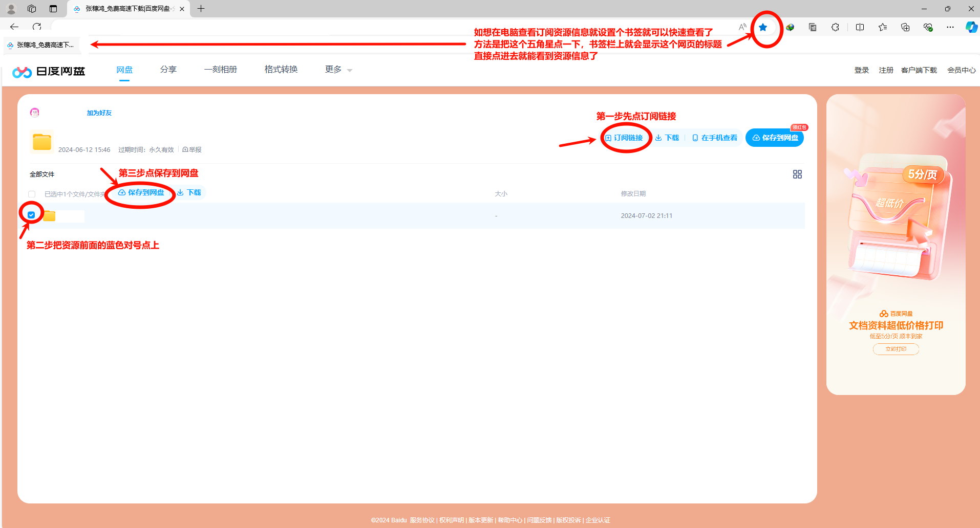Screen dimensions: 980x528
Task: Open the 分享 tab
Action: [x=168, y=70]
